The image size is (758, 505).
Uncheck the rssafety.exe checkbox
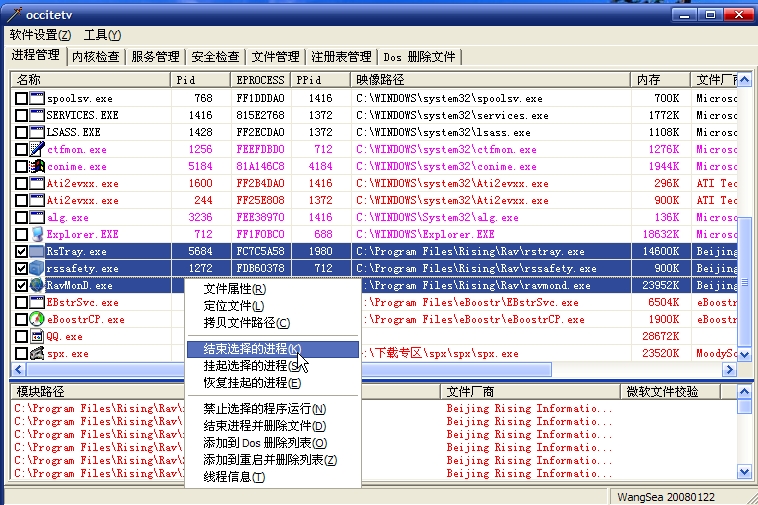click(21, 268)
